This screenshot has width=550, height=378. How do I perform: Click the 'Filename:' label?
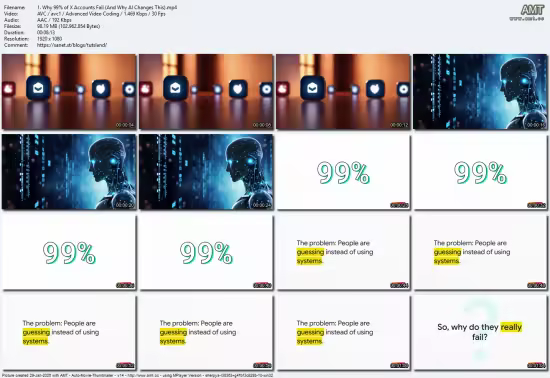coord(14,7)
